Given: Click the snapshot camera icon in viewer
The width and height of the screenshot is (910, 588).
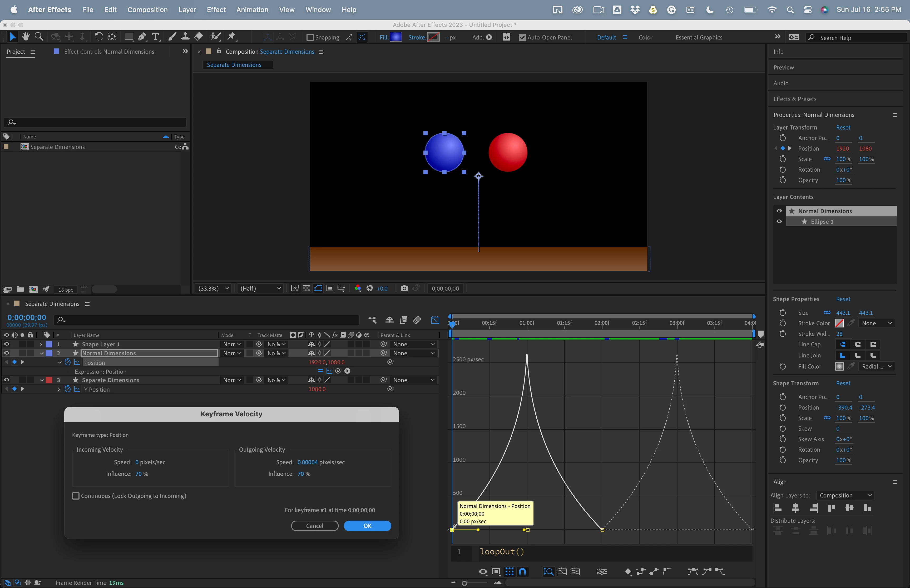Looking at the screenshot, I should coord(404,288).
